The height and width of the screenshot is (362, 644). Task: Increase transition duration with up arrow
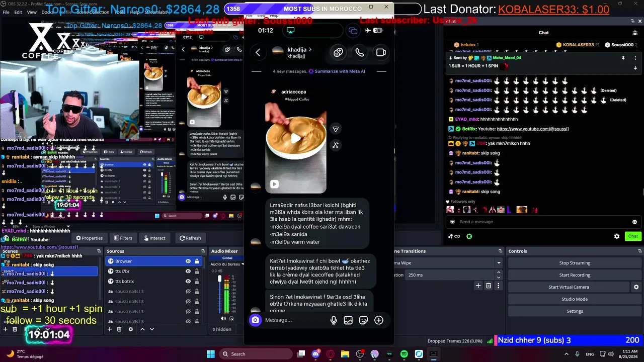click(499, 273)
